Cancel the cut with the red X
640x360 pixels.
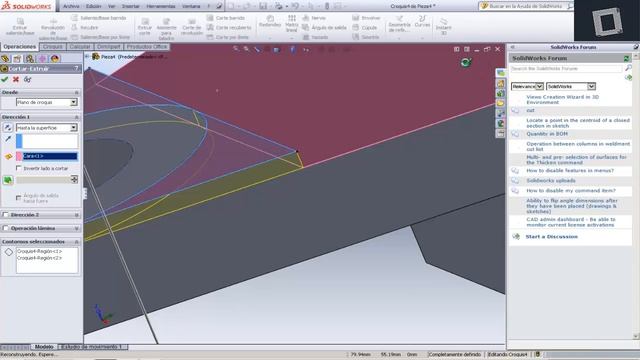click(x=16, y=80)
